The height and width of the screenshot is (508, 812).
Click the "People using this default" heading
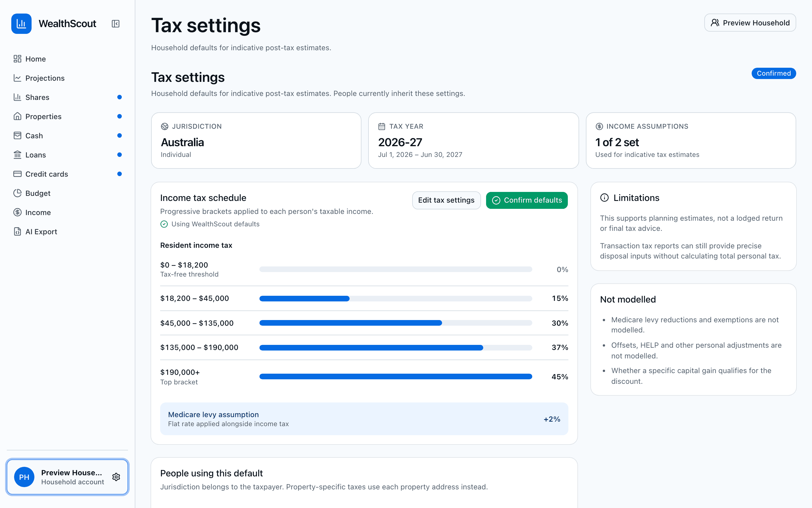(211, 473)
